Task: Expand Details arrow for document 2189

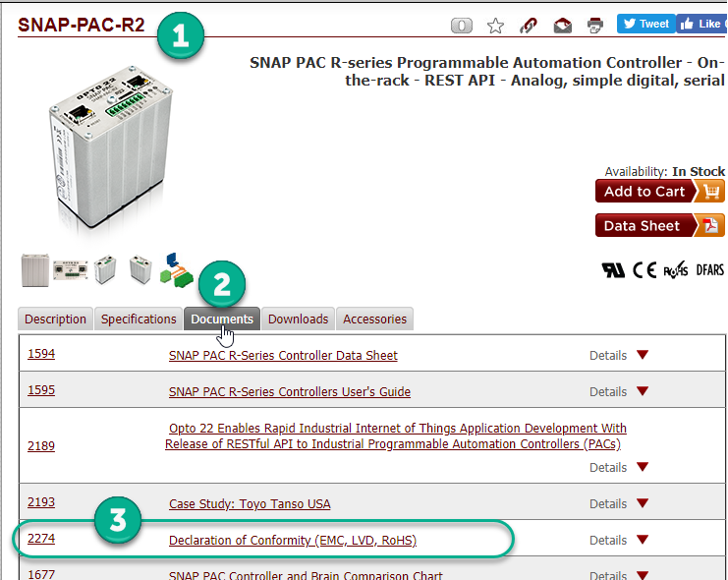Action: point(643,467)
